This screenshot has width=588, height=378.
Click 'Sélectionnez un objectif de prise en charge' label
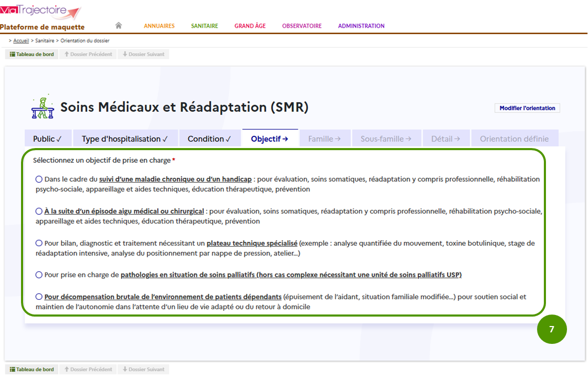pyautogui.click(x=102, y=160)
